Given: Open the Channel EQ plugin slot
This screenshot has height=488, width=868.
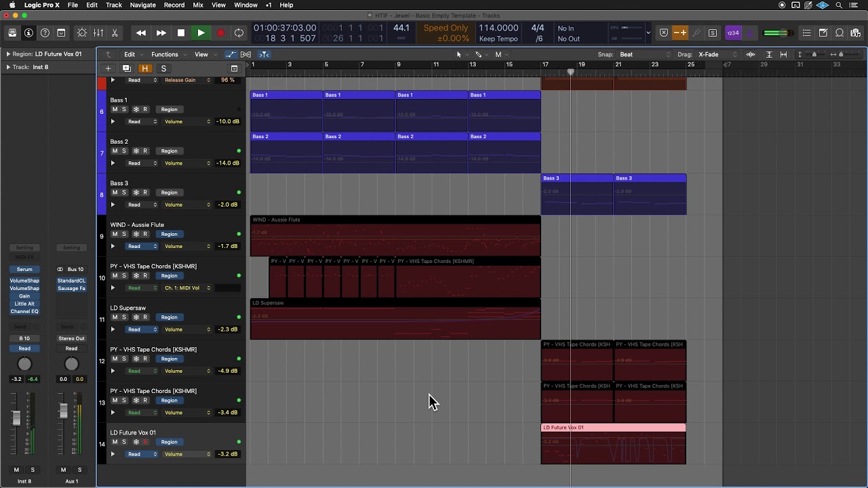Looking at the screenshot, I should tap(24, 312).
